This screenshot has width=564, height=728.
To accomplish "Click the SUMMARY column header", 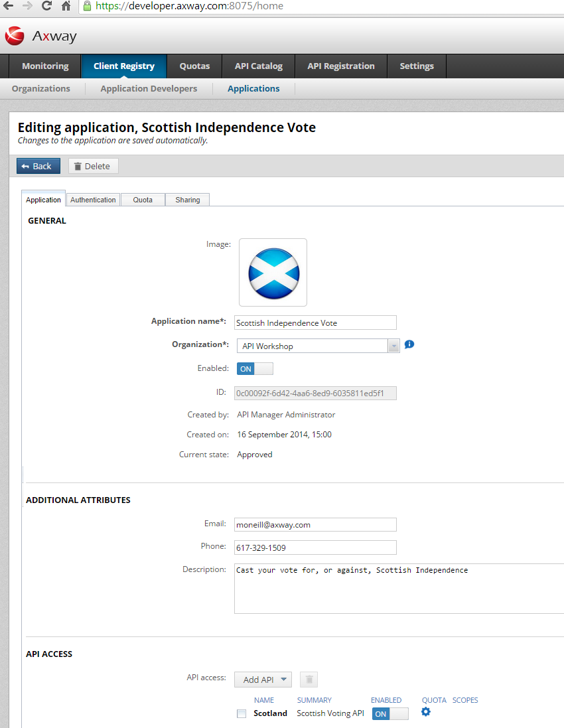I will [x=315, y=700].
